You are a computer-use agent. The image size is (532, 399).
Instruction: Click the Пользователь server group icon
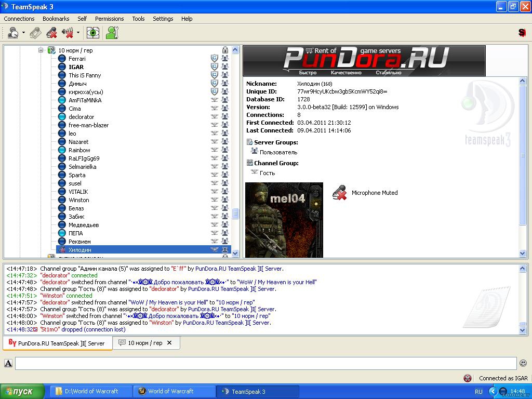click(254, 151)
